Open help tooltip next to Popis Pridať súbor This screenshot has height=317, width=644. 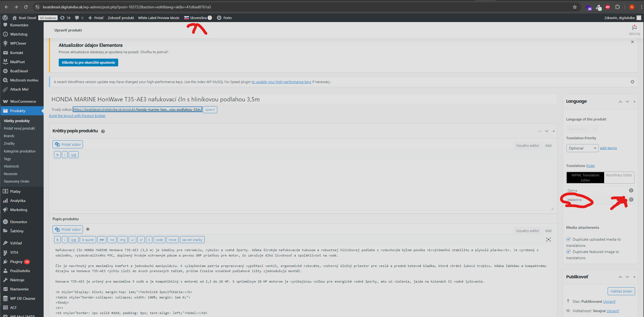tap(88, 229)
